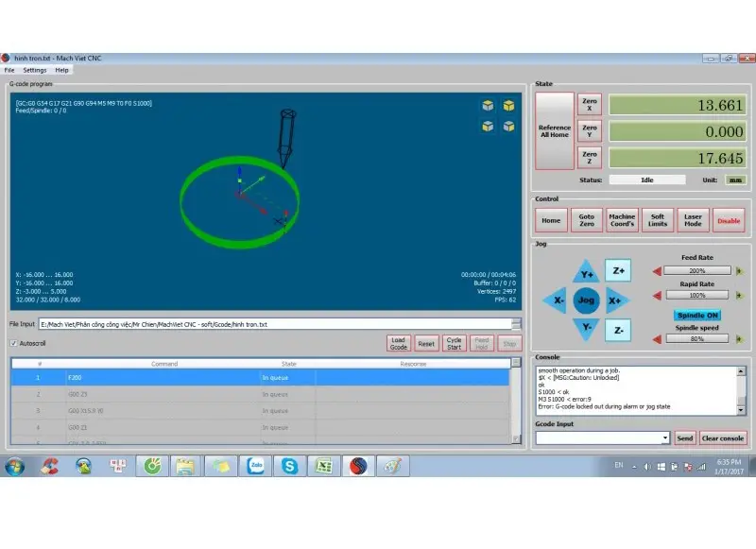This screenshot has height=549, width=756.
Task: Decrease Spindle speed with red arrow
Action: [657, 339]
